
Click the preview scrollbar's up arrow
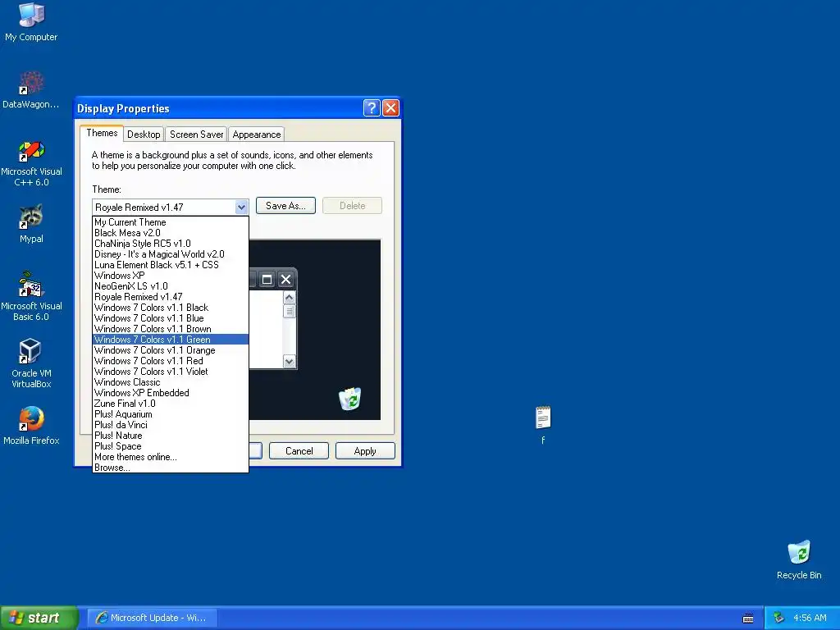(290, 297)
